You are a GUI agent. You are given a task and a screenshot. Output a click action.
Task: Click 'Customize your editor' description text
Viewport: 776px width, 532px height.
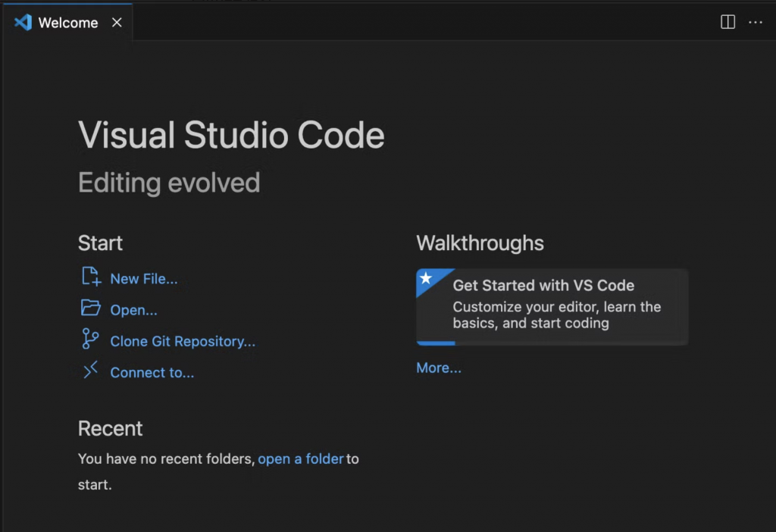pyautogui.click(x=557, y=315)
